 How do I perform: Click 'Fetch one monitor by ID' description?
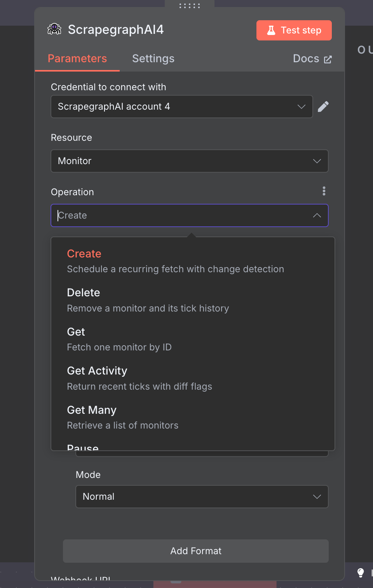tap(119, 347)
